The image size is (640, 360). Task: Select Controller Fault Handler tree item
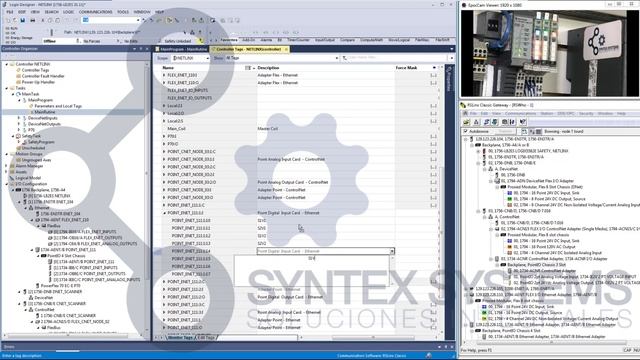pyautogui.click(x=43, y=76)
